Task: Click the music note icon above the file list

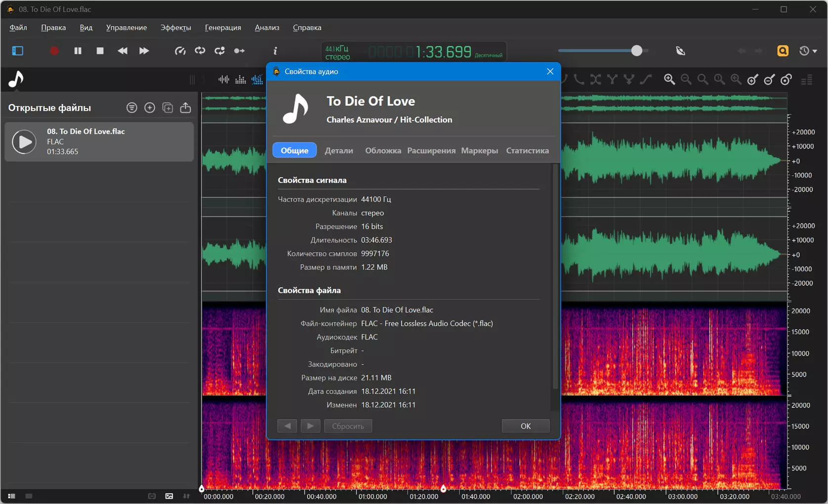Action: click(16, 79)
